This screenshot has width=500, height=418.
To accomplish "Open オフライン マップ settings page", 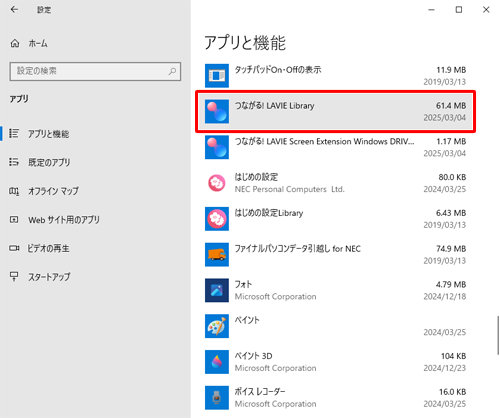I will click(53, 191).
